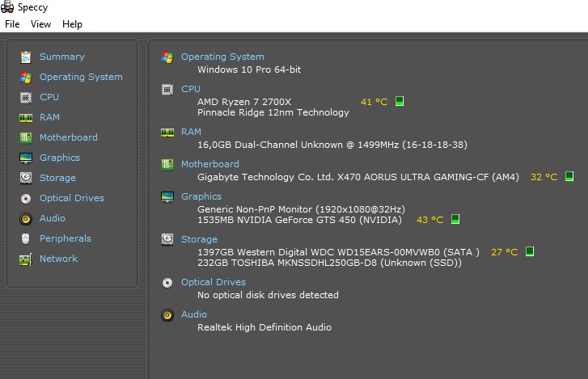588x379 pixels.
Task: Click the Storage heading link in summary
Action: pyautogui.click(x=199, y=239)
